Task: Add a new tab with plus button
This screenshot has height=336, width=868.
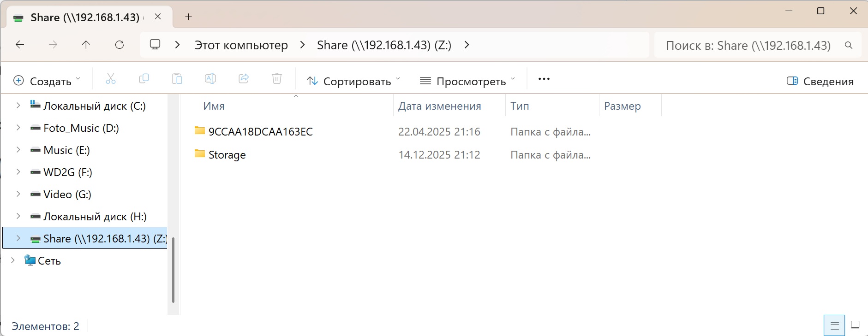Action: coord(188,17)
